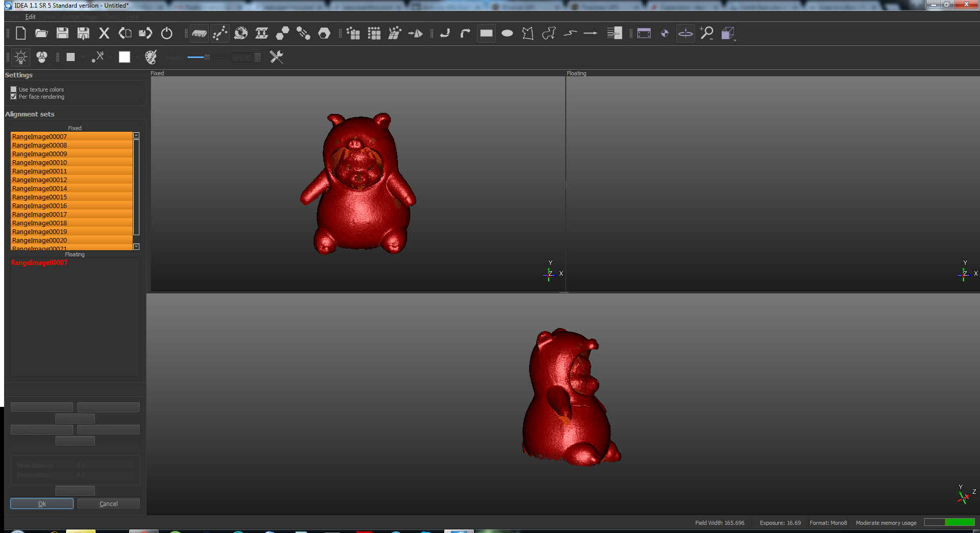The width and height of the screenshot is (980, 533).
Task: Open the painter palette color icon
Action: 151,57
